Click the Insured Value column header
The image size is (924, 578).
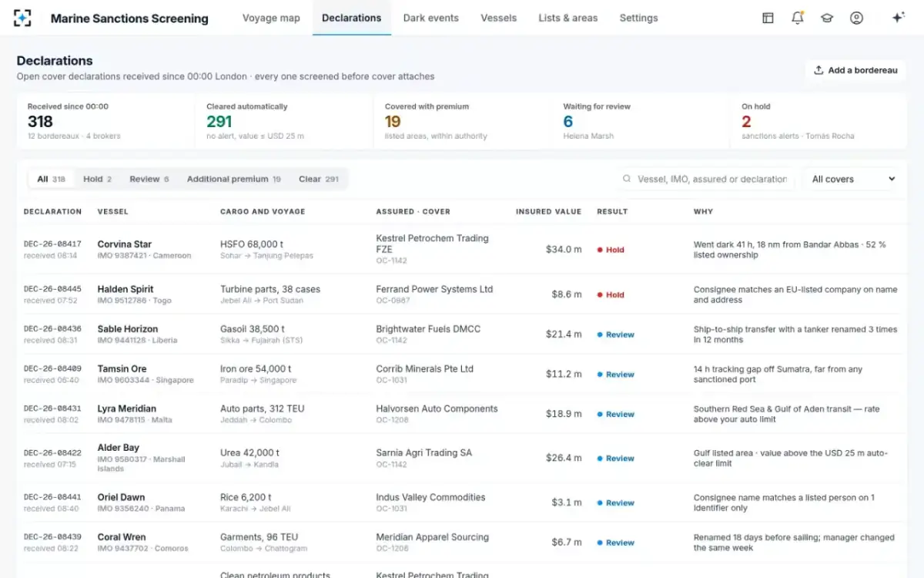tap(548, 211)
